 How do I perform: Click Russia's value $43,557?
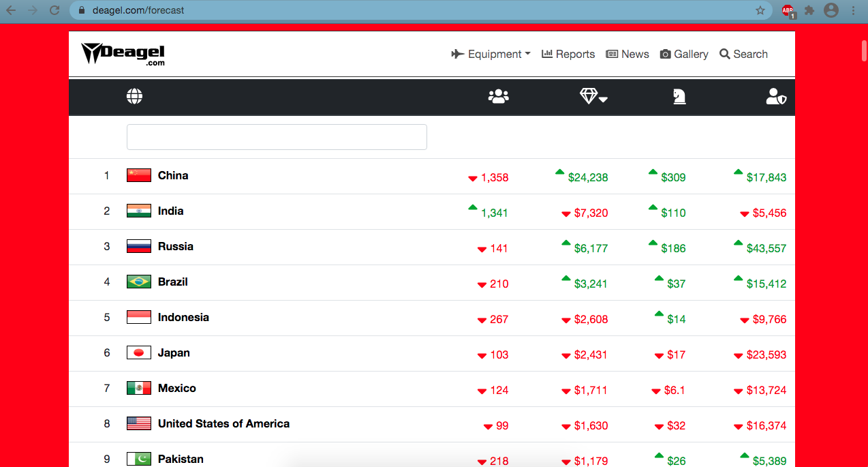tap(766, 249)
